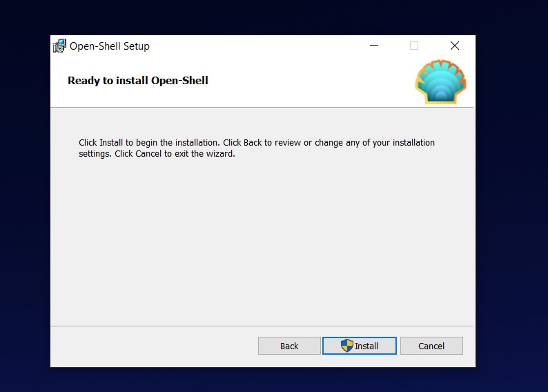Minimize the Open-Shell Setup window
This screenshot has width=548, height=392.
click(x=374, y=46)
